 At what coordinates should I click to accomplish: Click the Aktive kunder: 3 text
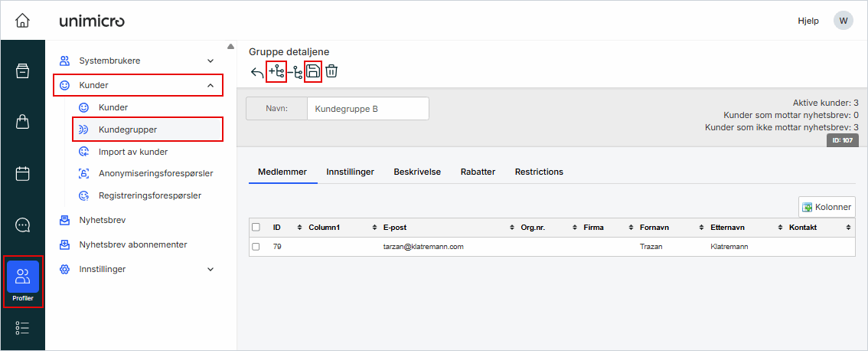click(x=825, y=103)
